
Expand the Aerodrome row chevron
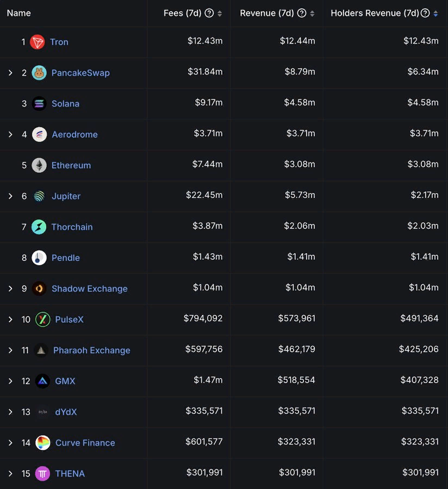click(10, 134)
